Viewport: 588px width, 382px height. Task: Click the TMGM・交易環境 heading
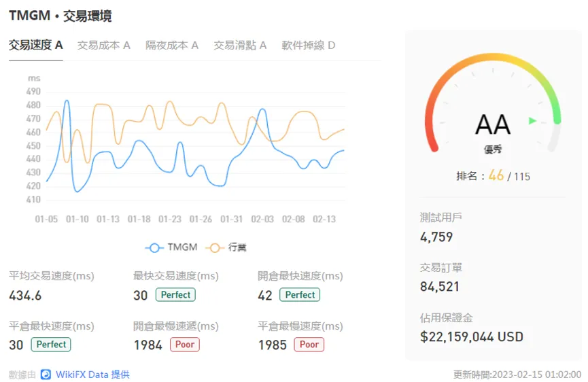click(x=60, y=16)
